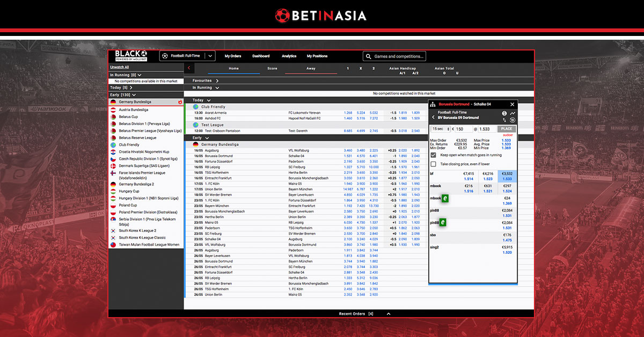Open the price chart icon in bet slip
644x337 pixels.
pos(513,113)
